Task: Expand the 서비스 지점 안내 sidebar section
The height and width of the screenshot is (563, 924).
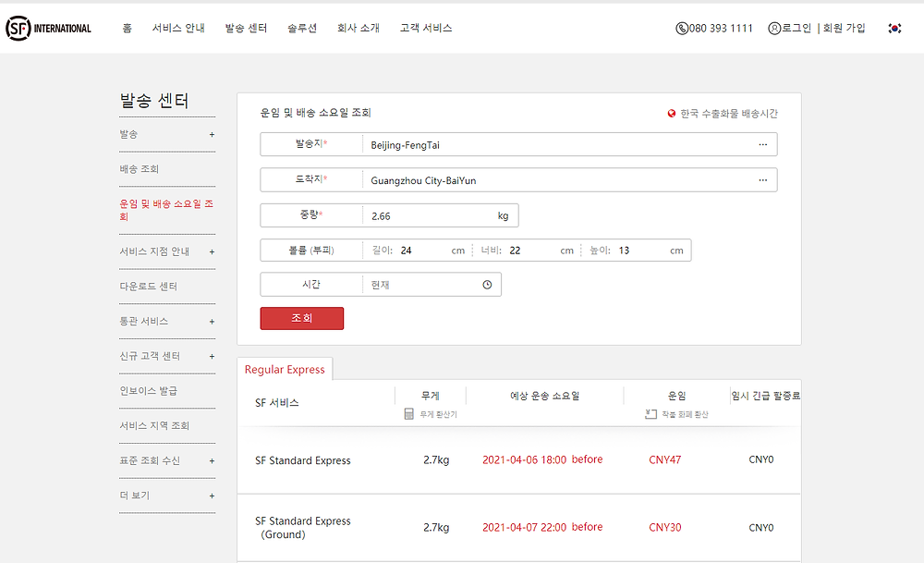Action: tap(212, 252)
